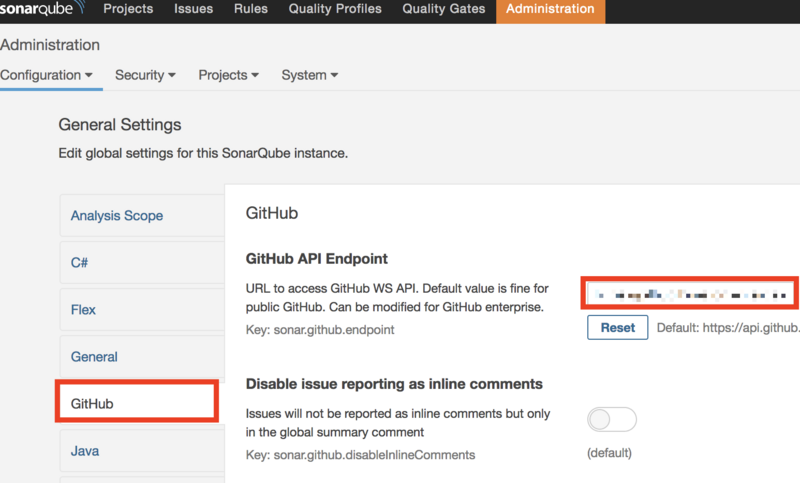Click the 'Key: sonar.github.disableInlineComments' text

[x=360, y=454]
